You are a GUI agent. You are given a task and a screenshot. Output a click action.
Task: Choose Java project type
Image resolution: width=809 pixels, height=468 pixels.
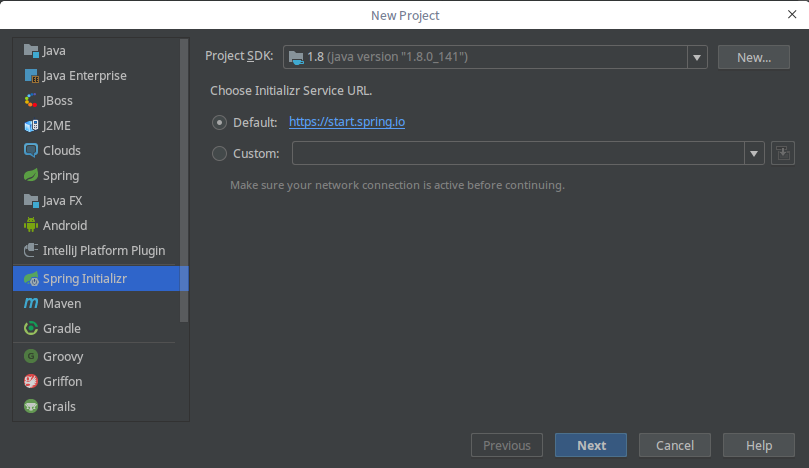pos(54,51)
